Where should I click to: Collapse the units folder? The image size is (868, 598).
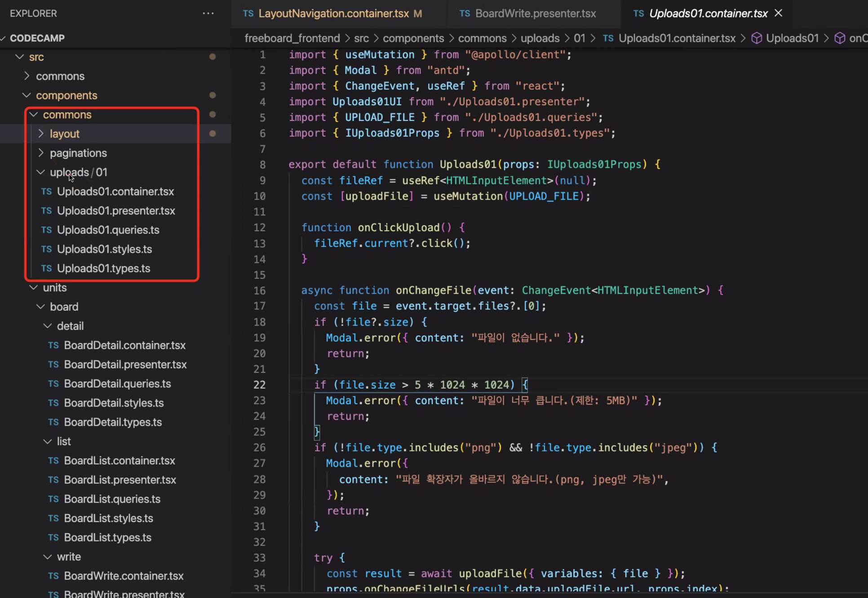point(34,287)
